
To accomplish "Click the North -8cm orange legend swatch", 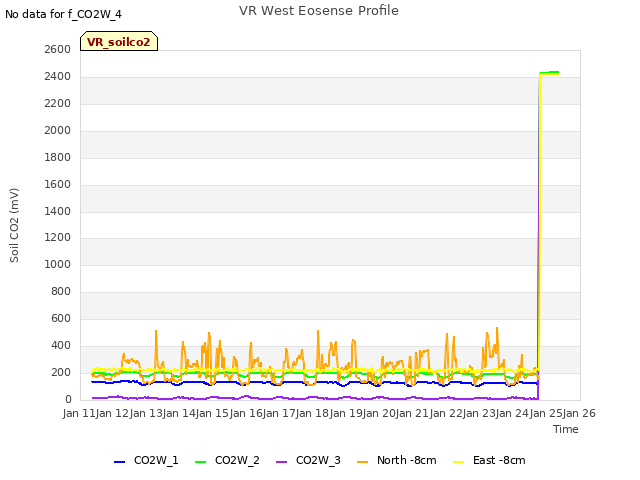I will pos(362,462).
